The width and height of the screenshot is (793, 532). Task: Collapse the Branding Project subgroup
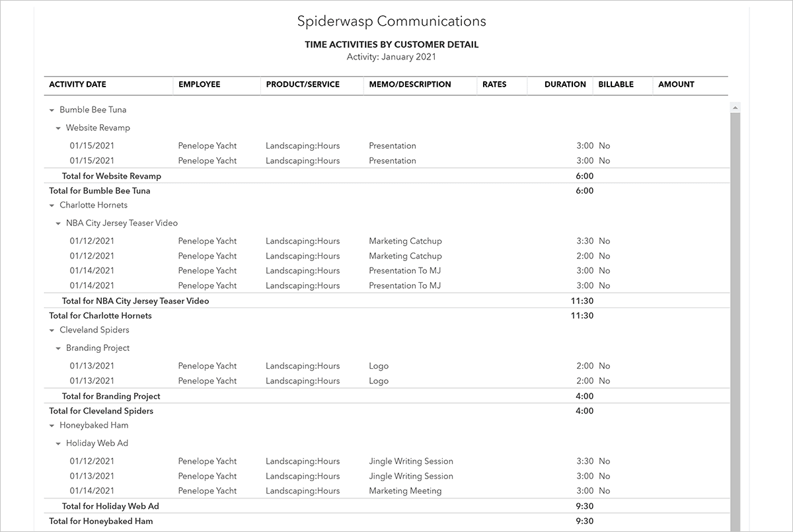click(x=59, y=348)
